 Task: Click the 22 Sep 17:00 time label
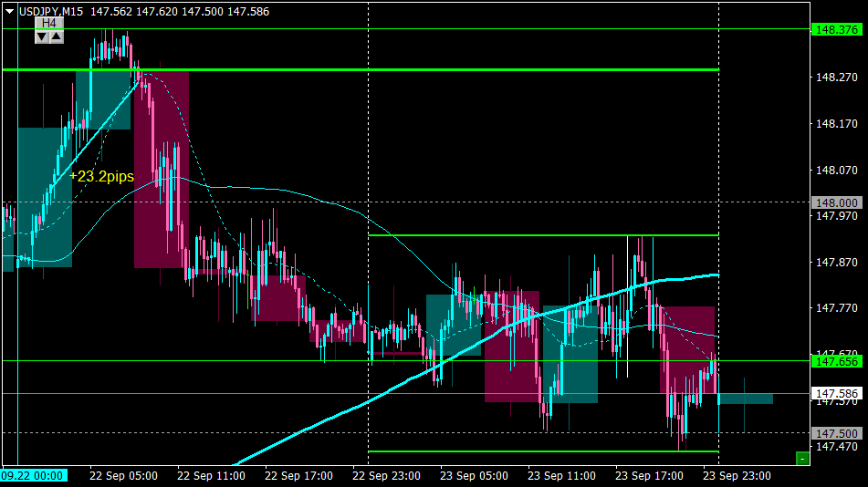click(x=299, y=475)
